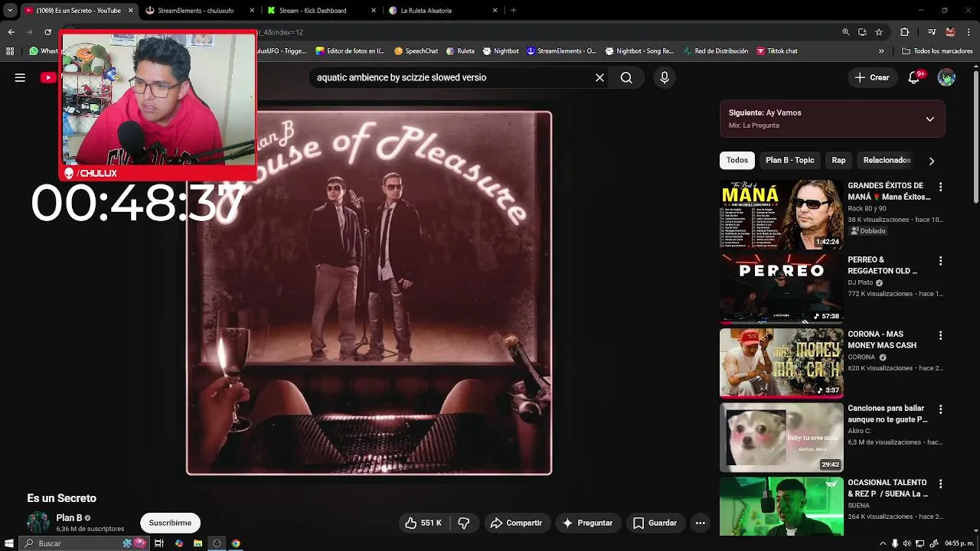Expand hidden bookmarks with double chevron
Screen dimensions: 980x551
(x=881, y=51)
